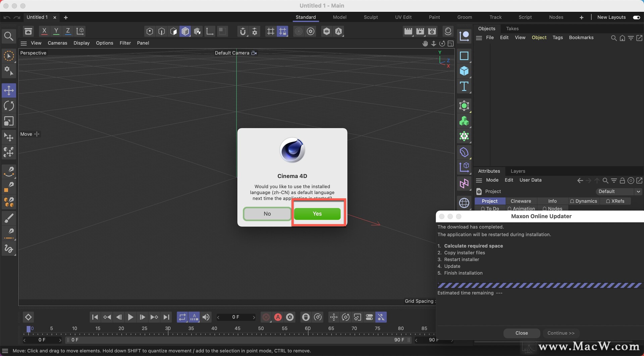Click the Default Camera label icon
The width and height of the screenshot is (644, 356).
coord(254,53)
